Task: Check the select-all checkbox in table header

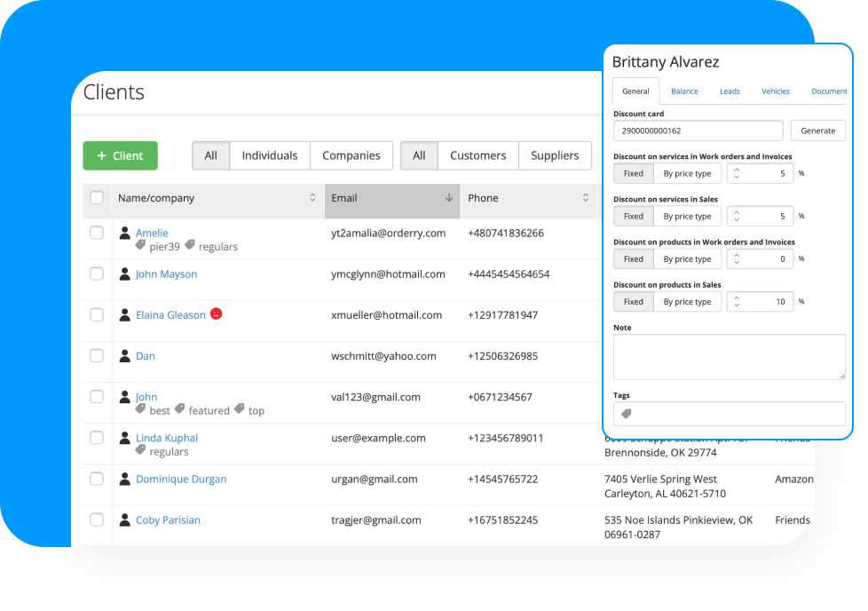Action: [x=97, y=198]
